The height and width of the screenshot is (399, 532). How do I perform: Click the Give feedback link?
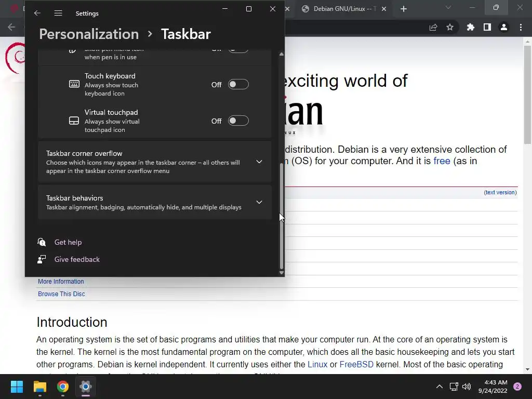(x=77, y=259)
